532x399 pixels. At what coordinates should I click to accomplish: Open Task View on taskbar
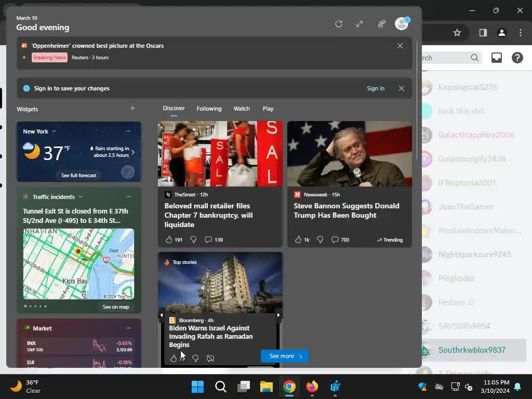coord(244,387)
